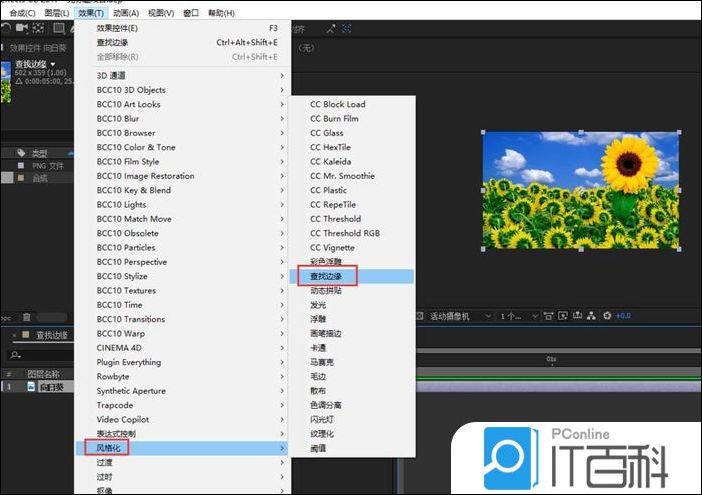Click the label color of PNG 文件 row
702x495 pixels.
pos(21,166)
